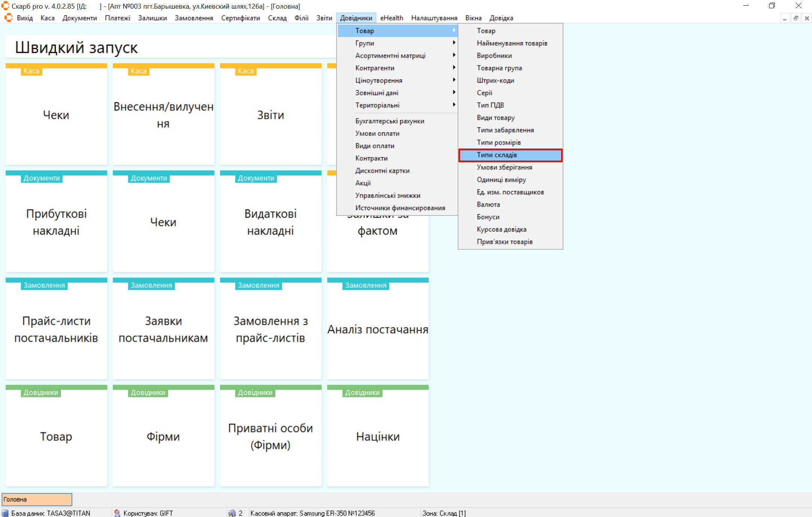Close the inner MDI child window
This screenshot has height=517, width=812.
[807, 18]
